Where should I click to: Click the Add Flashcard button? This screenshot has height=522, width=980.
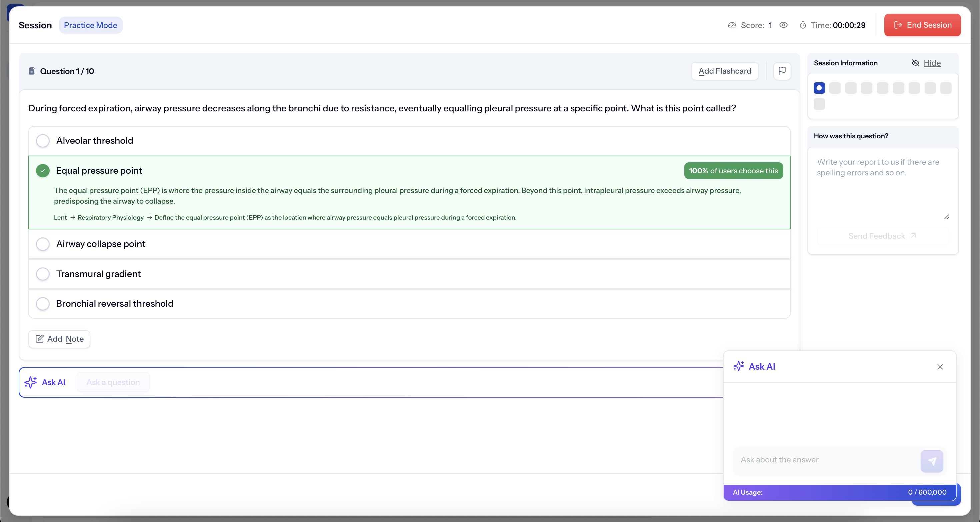click(x=725, y=71)
